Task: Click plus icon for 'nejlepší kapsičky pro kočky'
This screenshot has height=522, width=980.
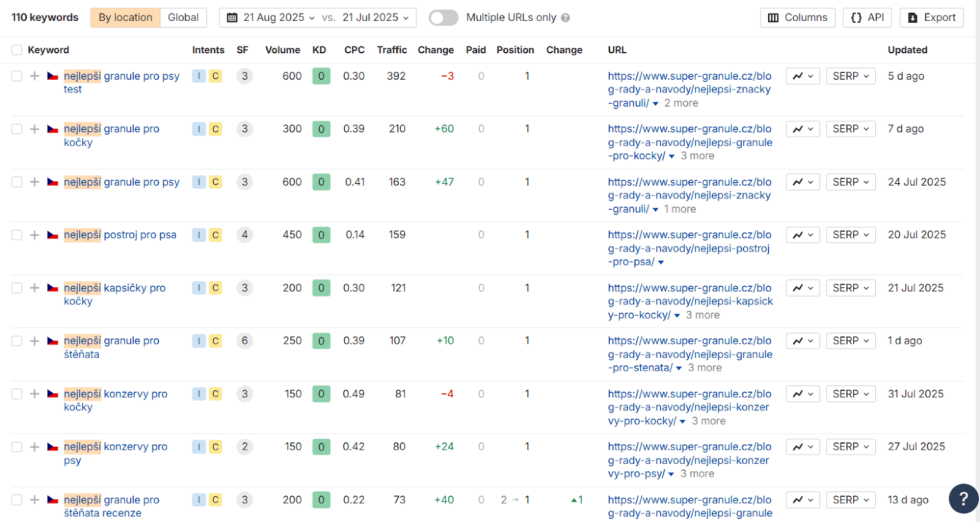Action: (35, 288)
